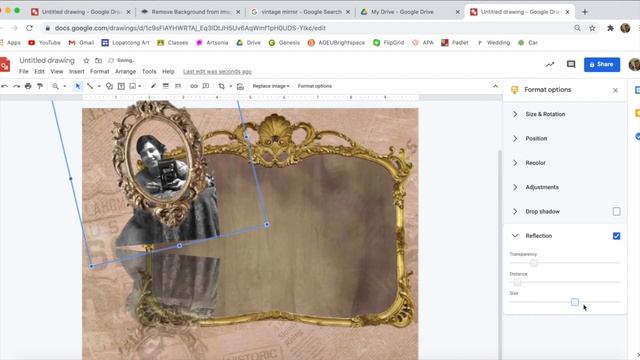Screen dimensions: 640x360
Task: Close the Format options panel
Action: (616, 90)
